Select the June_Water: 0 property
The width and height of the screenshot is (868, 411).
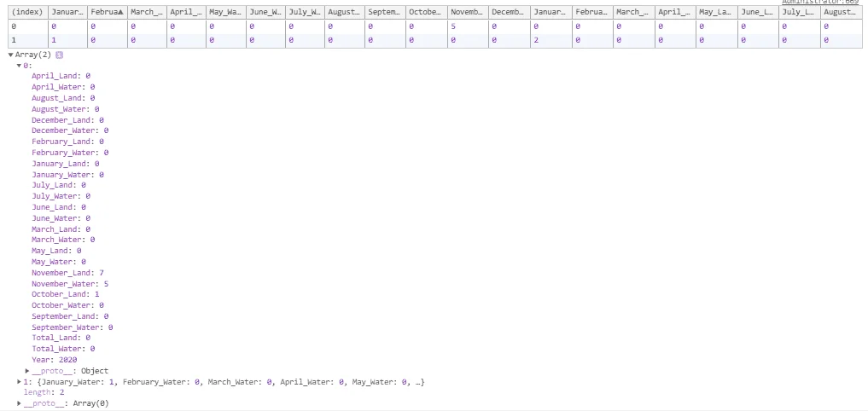click(61, 218)
